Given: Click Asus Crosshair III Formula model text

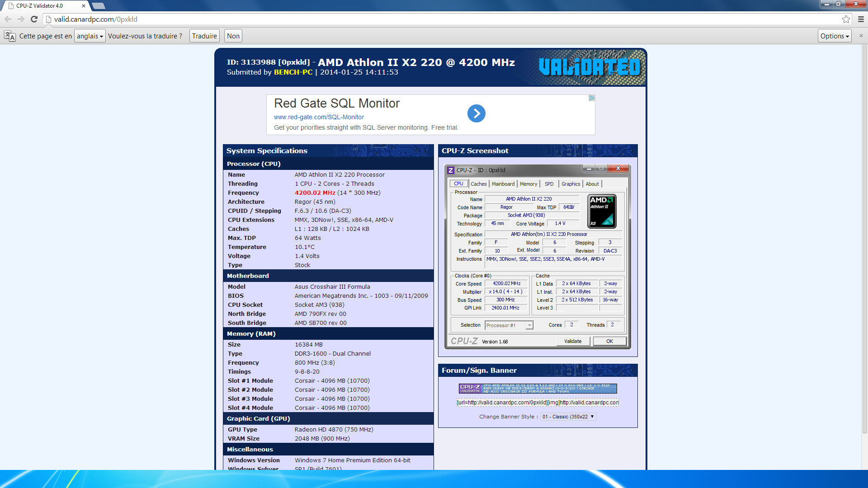Looking at the screenshot, I should [x=332, y=287].
